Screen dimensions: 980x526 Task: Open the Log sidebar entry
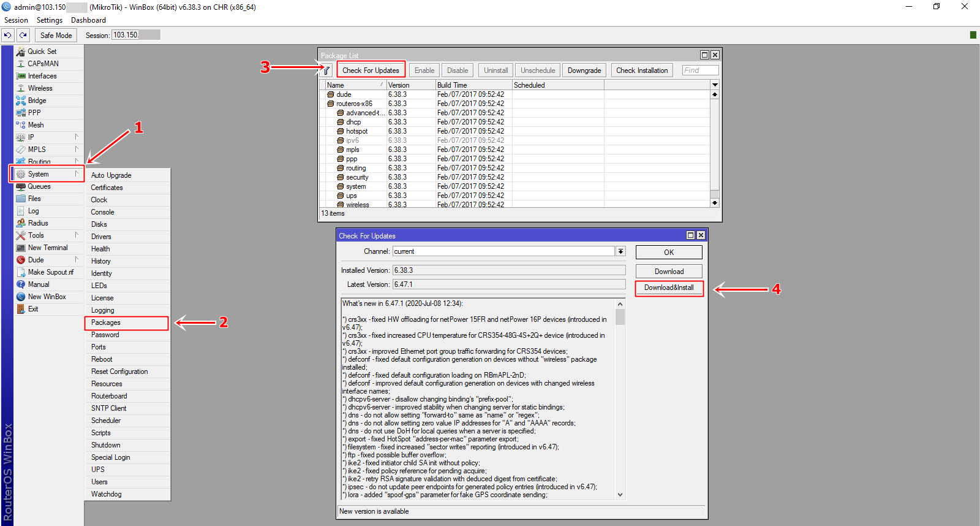pyautogui.click(x=33, y=211)
